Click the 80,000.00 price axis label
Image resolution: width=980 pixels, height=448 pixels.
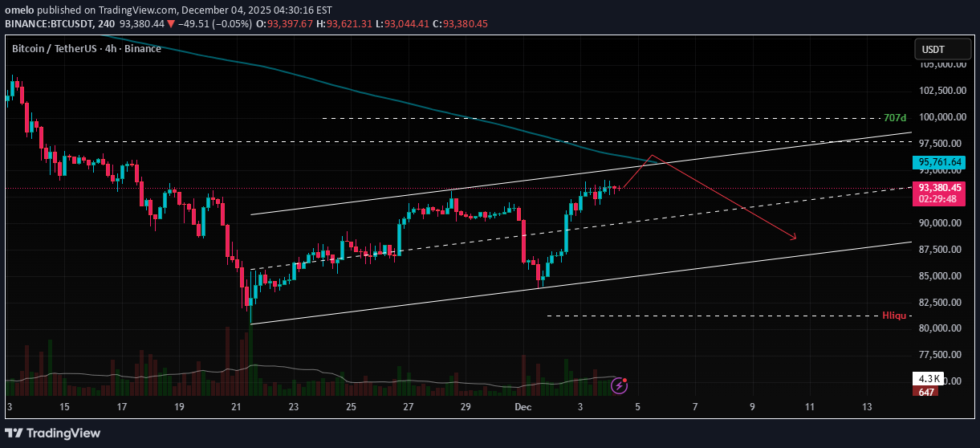[x=941, y=328]
